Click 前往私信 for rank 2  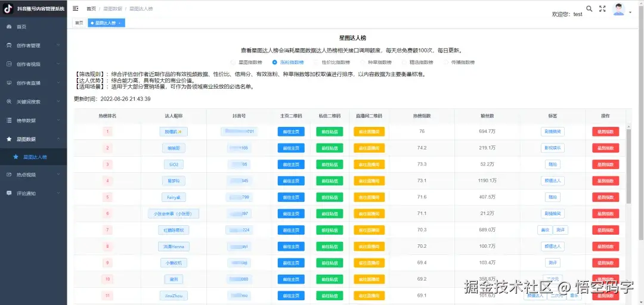click(330, 148)
